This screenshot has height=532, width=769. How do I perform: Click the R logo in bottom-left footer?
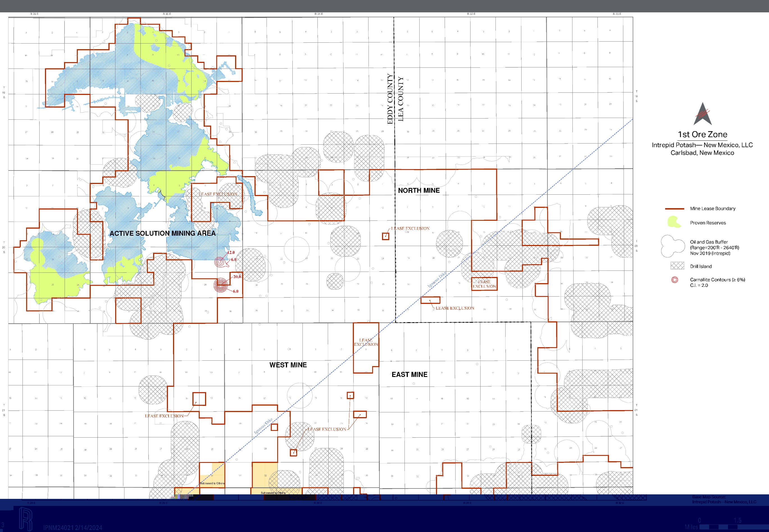click(x=25, y=519)
